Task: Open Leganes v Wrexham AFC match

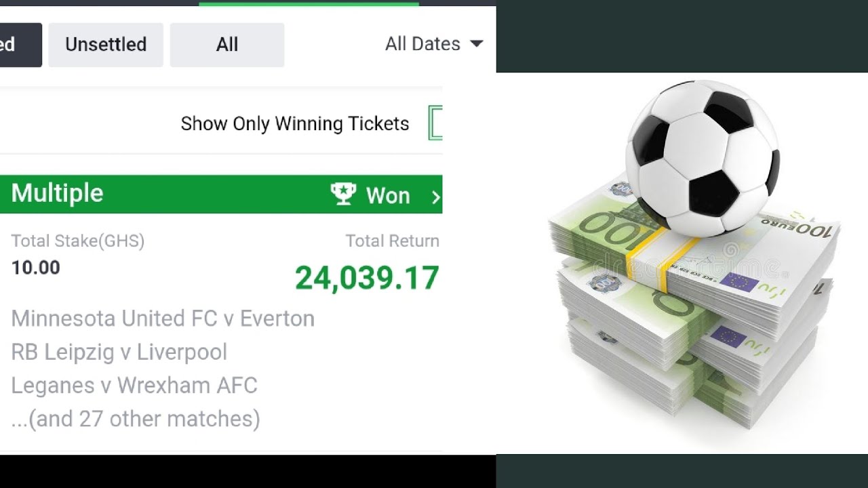Action: point(134,386)
